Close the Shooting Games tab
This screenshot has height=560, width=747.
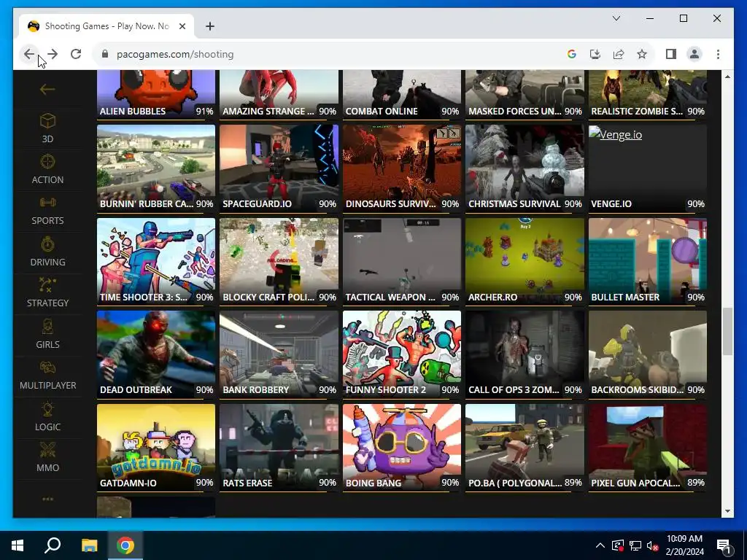pyautogui.click(x=182, y=26)
